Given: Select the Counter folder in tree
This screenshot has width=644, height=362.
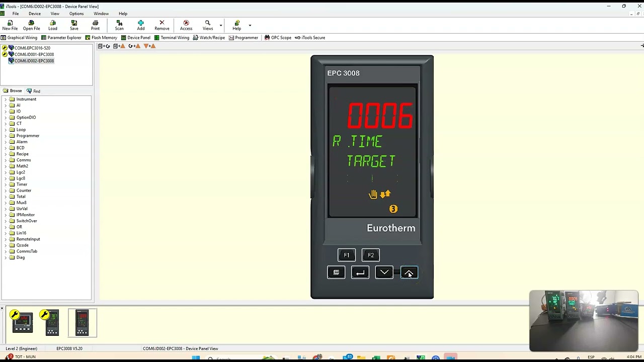Looking at the screenshot, I should 24,191.
